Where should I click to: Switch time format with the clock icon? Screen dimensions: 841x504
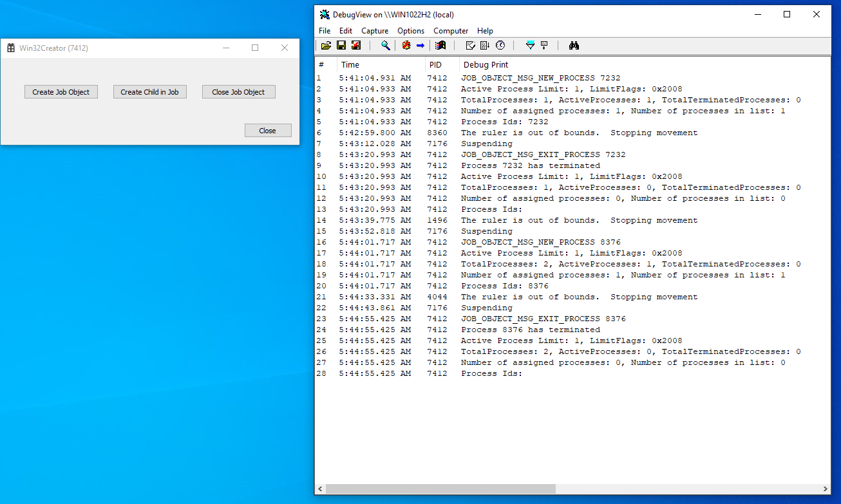(500, 45)
